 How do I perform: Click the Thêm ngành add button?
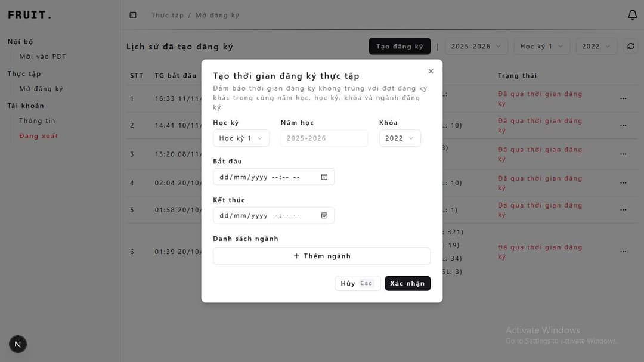pos(321,256)
